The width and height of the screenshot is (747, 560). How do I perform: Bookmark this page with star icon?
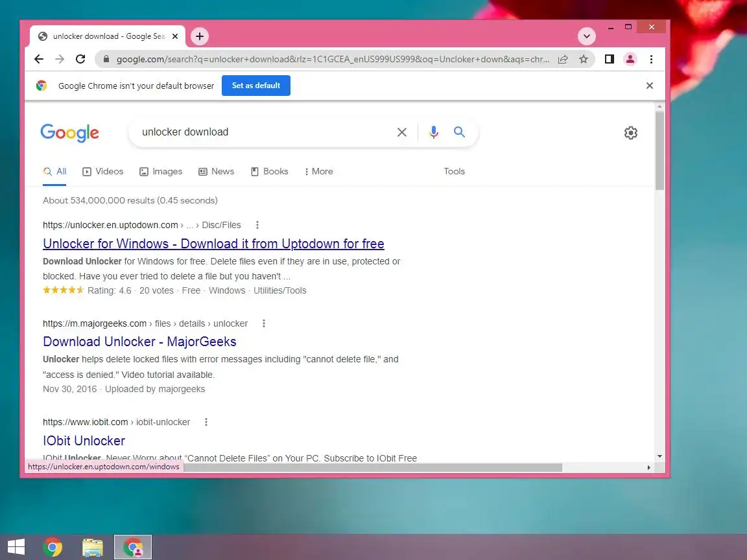[x=584, y=59]
